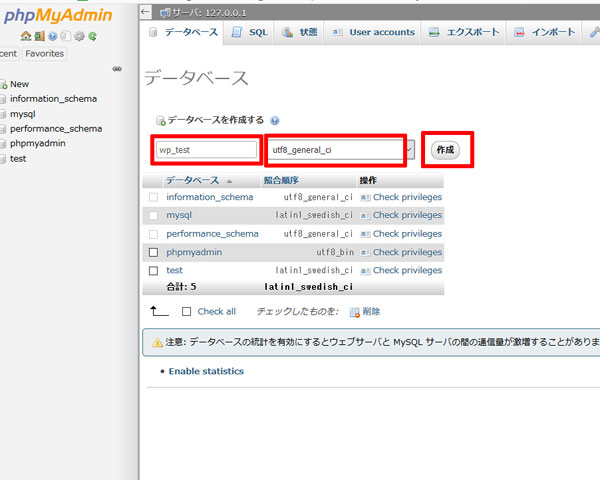The image size is (600, 480).
Task: Switch to the インポート tab
Action: [x=545, y=33]
